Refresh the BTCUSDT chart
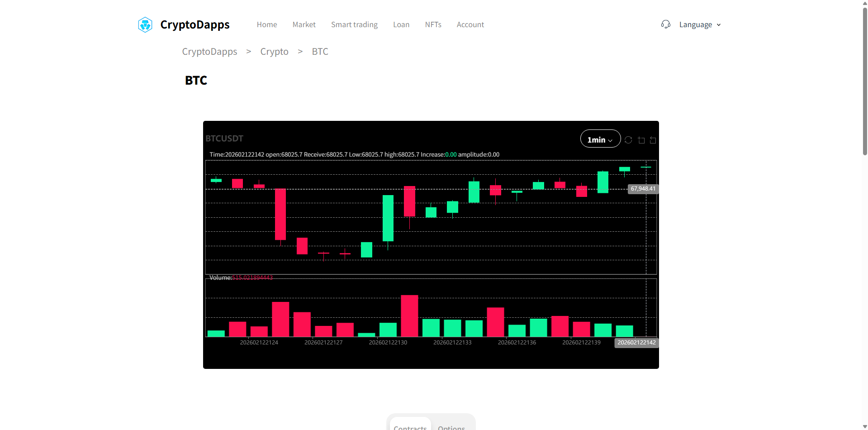This screenshot has width=868, height=430. tap(628, 140)
